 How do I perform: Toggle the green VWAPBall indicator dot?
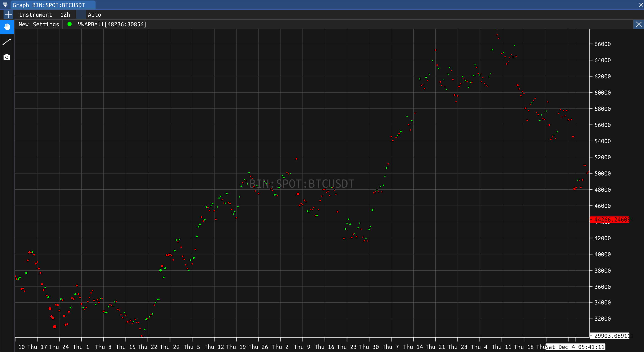[70, 24]
